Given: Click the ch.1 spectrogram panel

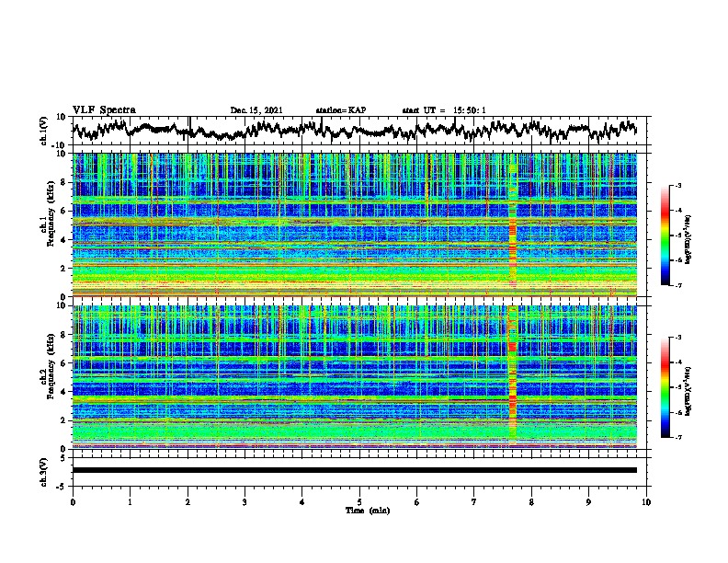Looking at the screenshot, I should pyautogui.click(x=355, y=224).
